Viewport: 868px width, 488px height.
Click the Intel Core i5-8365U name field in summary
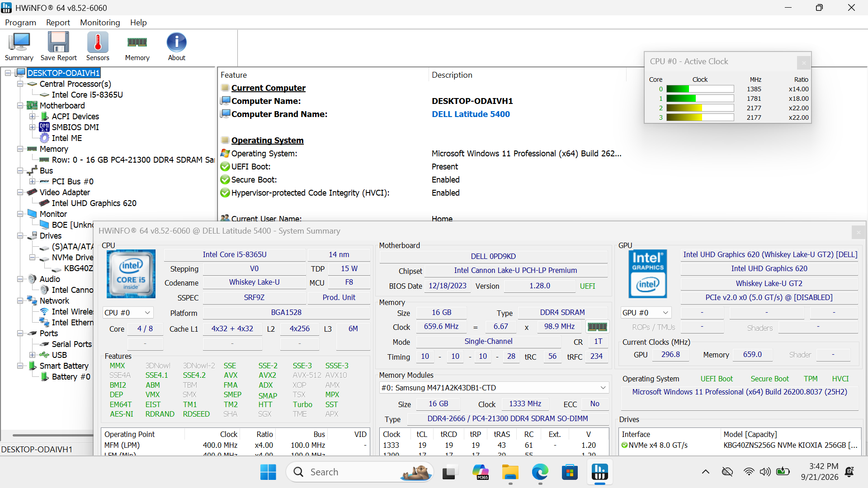[x=235, y=255]
